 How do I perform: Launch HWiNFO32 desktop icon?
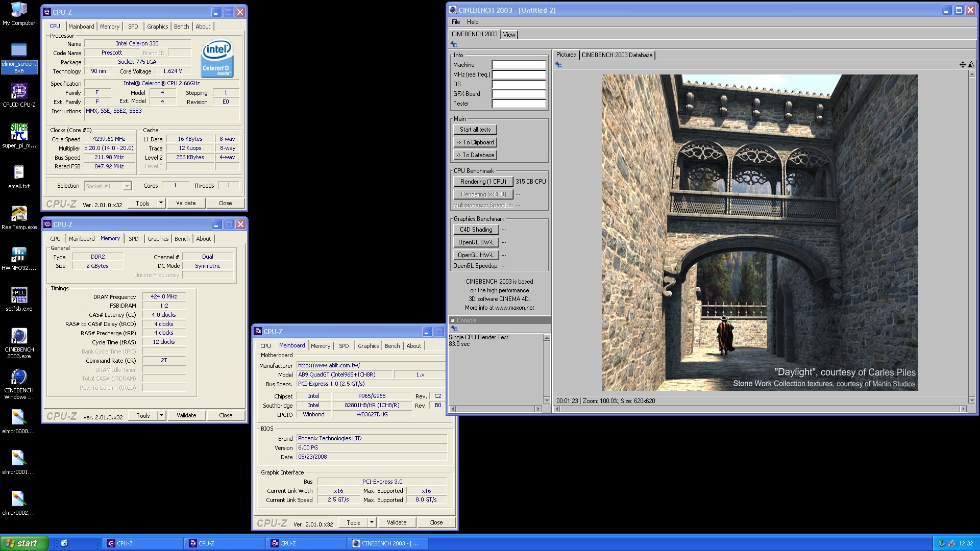pyautogui.click(x=19, y=258)
